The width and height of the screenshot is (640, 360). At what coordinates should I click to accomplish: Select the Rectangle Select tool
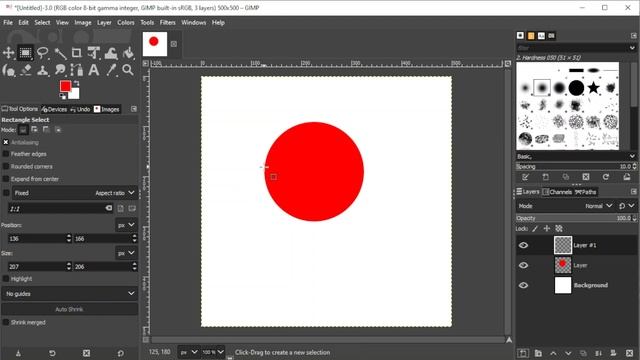coord(25,53)
